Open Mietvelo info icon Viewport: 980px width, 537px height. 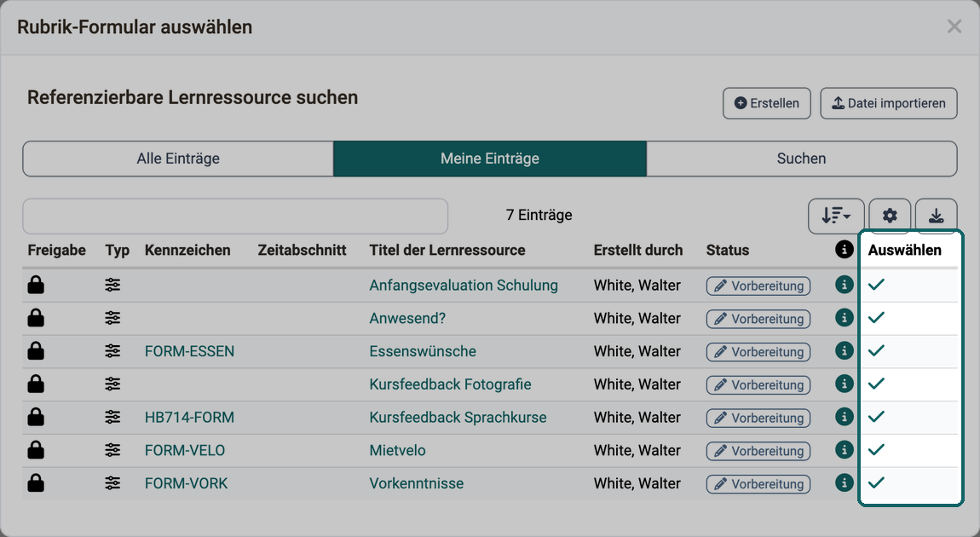844,449
